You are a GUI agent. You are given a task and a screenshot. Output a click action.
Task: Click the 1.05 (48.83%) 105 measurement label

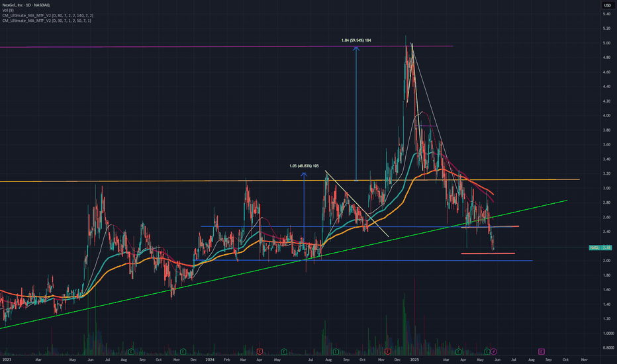[x=304, y=166]
